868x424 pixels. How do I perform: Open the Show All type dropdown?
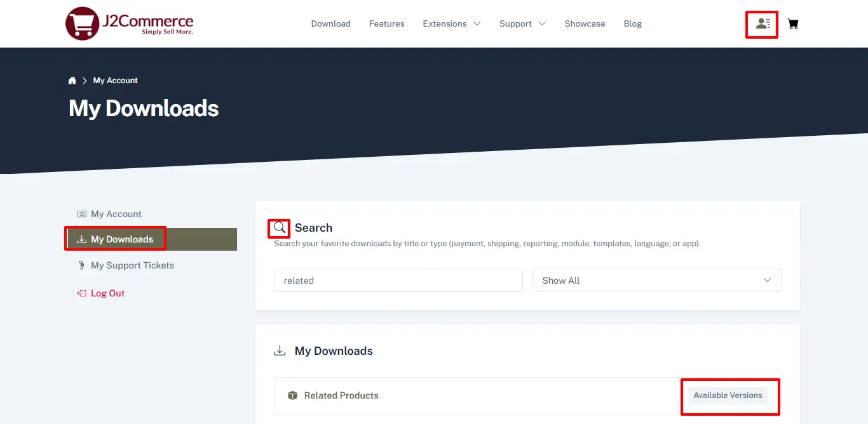pyautogui.click(x=657, y=280)
